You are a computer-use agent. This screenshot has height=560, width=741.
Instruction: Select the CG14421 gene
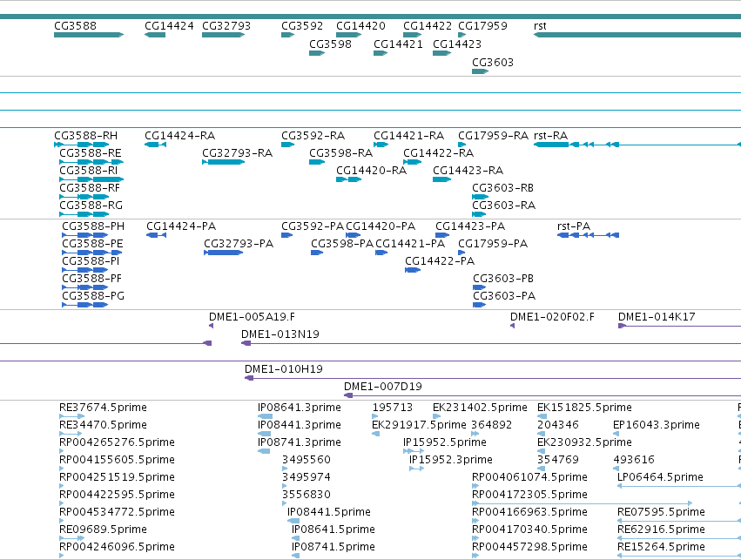coord(381,53)
